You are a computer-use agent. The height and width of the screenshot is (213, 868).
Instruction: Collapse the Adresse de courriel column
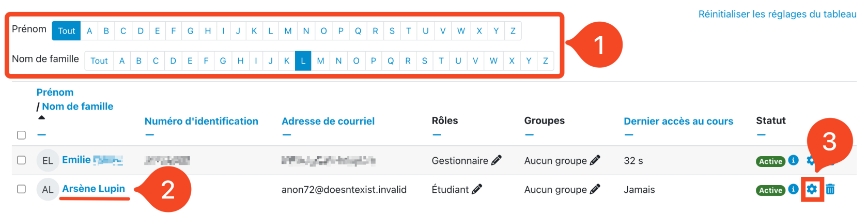(x=287, y=135)
